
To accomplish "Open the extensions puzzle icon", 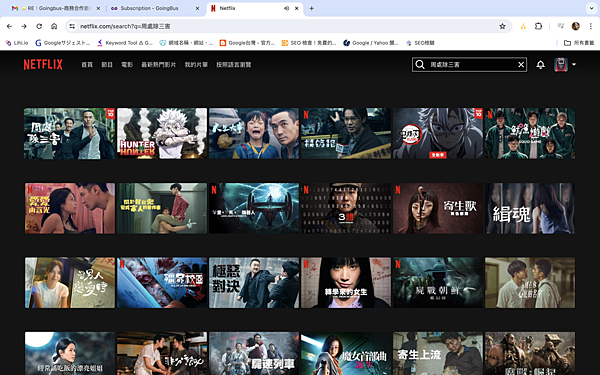I will click(x=538, y=26).
